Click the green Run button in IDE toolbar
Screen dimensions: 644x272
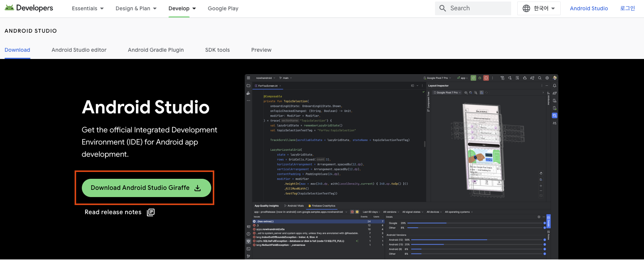[473, 78]
